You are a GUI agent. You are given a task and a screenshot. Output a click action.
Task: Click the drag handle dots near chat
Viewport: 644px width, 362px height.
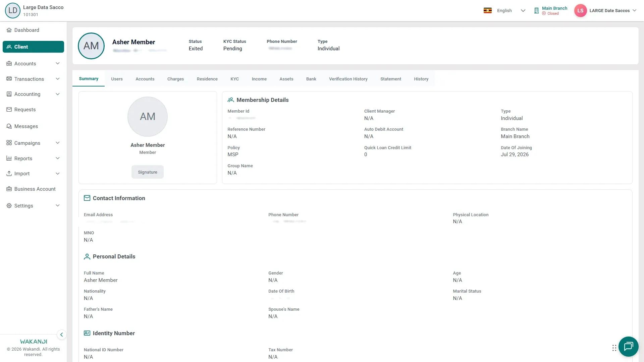[x=614, y=348]
